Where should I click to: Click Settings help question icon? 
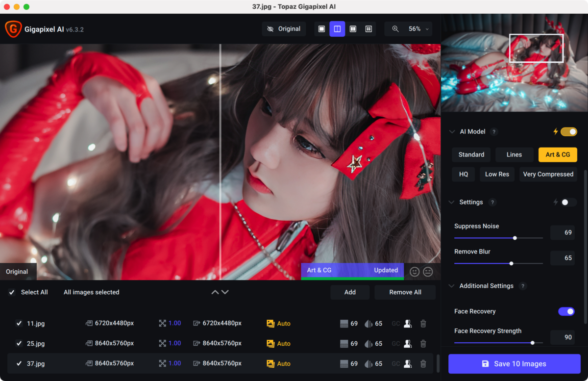(x=492, y=202)
